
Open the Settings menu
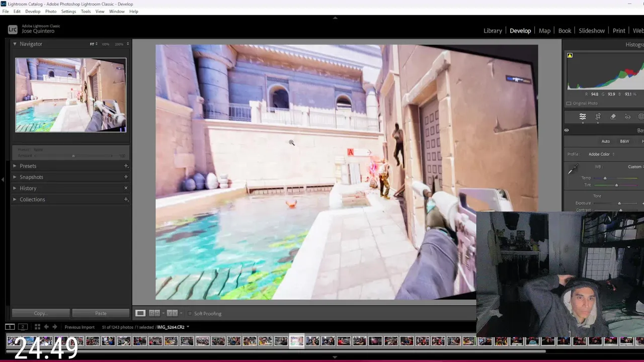tap(68, 11)
